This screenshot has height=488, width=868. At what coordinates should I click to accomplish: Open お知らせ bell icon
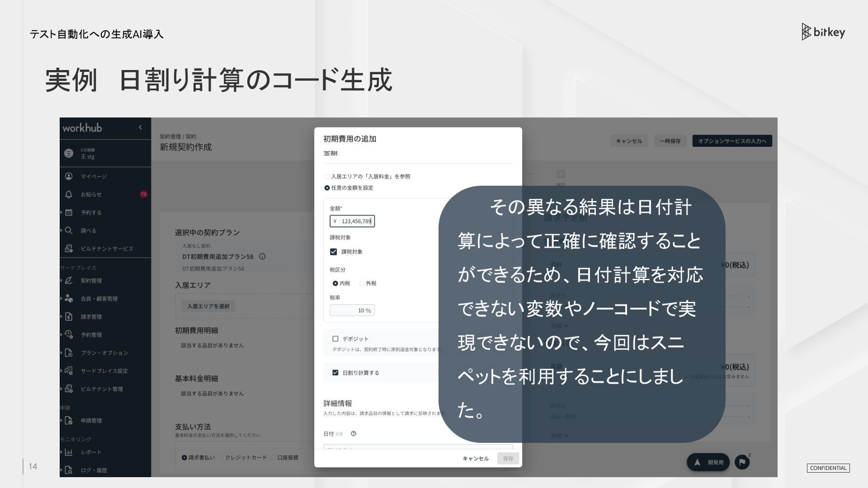click(x=69, y=194)
